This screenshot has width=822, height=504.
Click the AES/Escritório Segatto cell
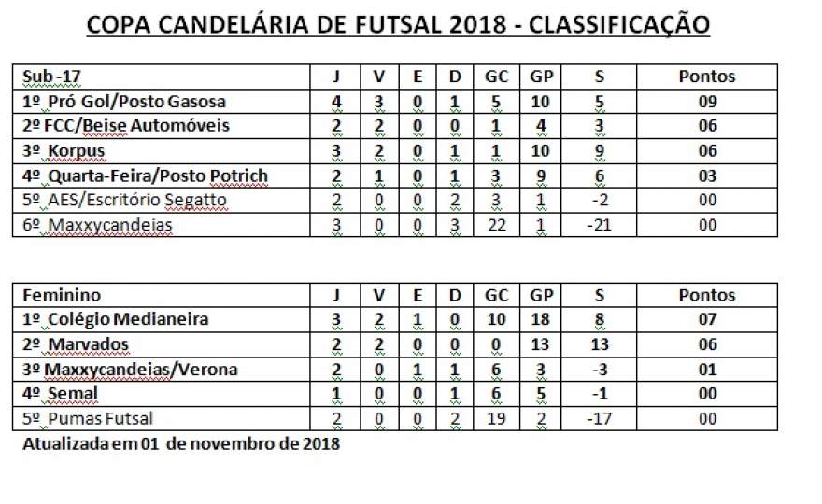point(162,201)
